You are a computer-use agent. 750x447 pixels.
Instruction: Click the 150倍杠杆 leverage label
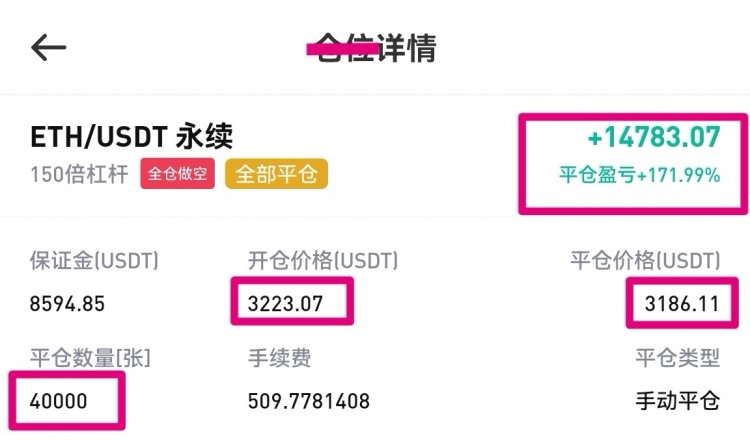pyautogui.click(x=79, y=174)
